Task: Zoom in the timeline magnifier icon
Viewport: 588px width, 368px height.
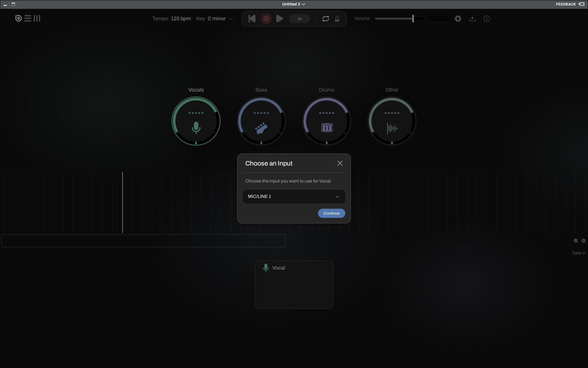Action: point(584,241)
